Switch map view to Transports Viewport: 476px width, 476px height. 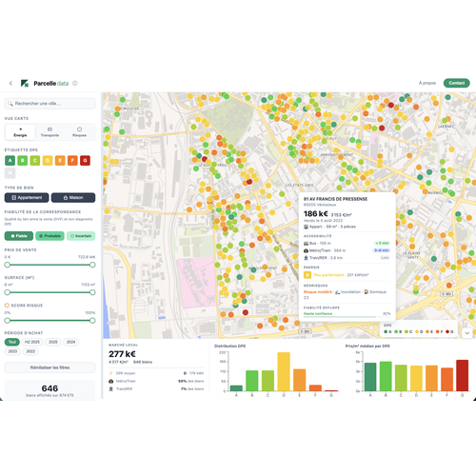pyautogui.click(x=50, y=132)
